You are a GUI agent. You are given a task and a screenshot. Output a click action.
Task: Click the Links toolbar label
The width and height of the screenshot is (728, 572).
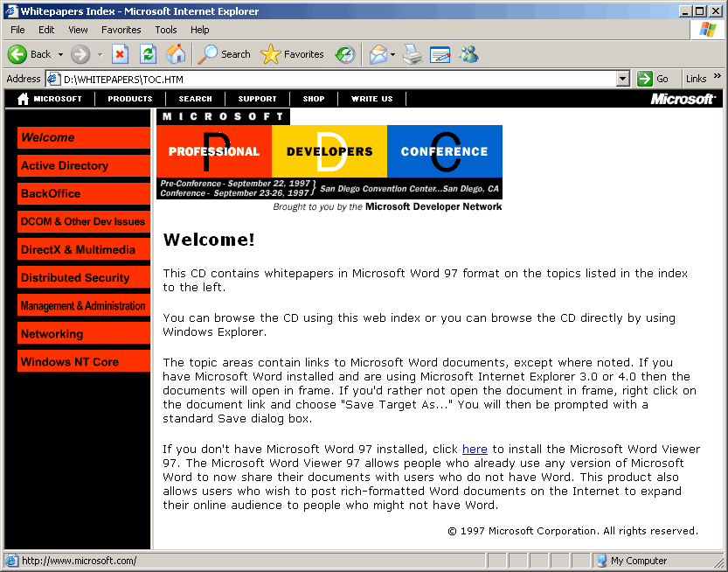pos(696,79)
